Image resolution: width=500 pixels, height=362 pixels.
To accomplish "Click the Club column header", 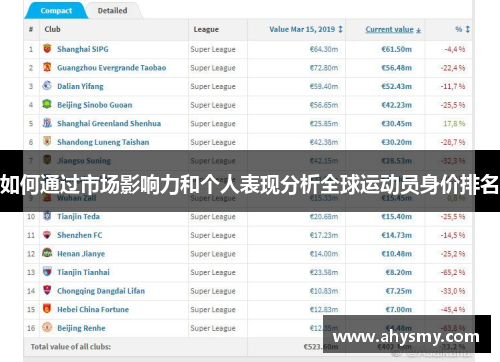I will point(52,29).
